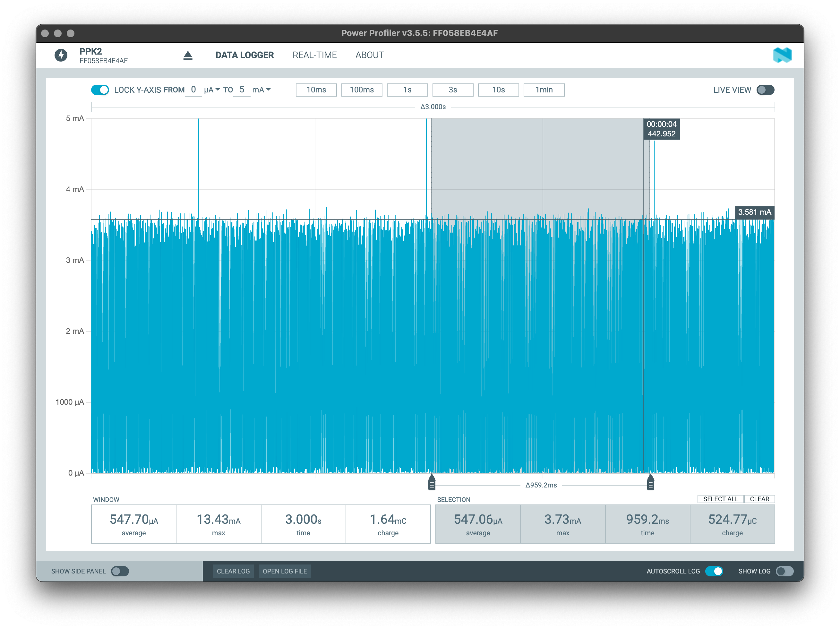This screenshot has height=629, width=840.
Task: Set time window to 10s
Action: (498, 90)
